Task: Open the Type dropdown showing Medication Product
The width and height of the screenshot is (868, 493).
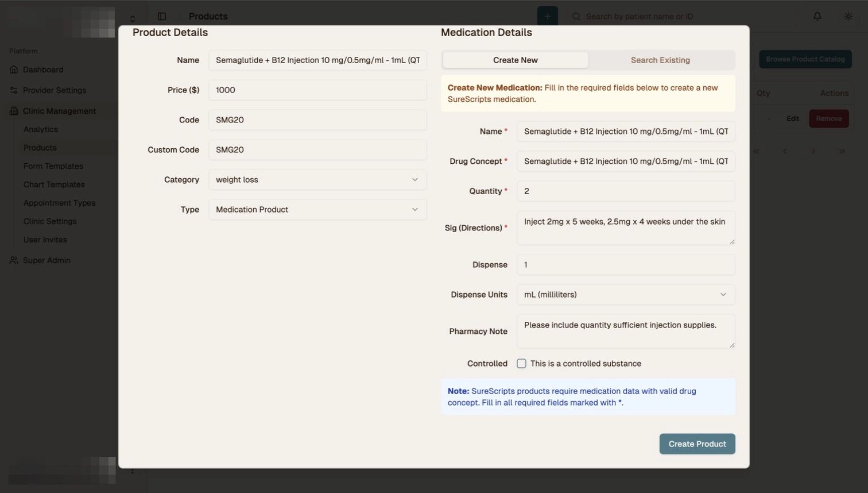Action: (x=317, y=209)
